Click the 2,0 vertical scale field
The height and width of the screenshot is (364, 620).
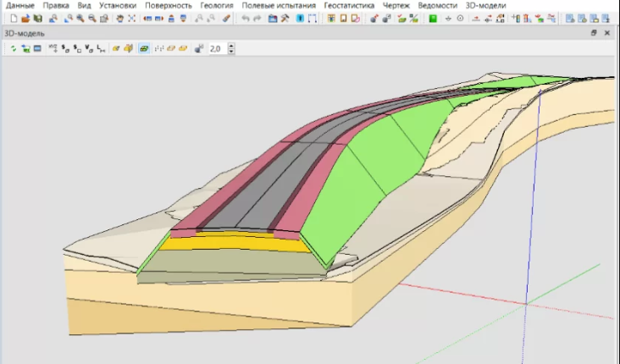[216, 49]
